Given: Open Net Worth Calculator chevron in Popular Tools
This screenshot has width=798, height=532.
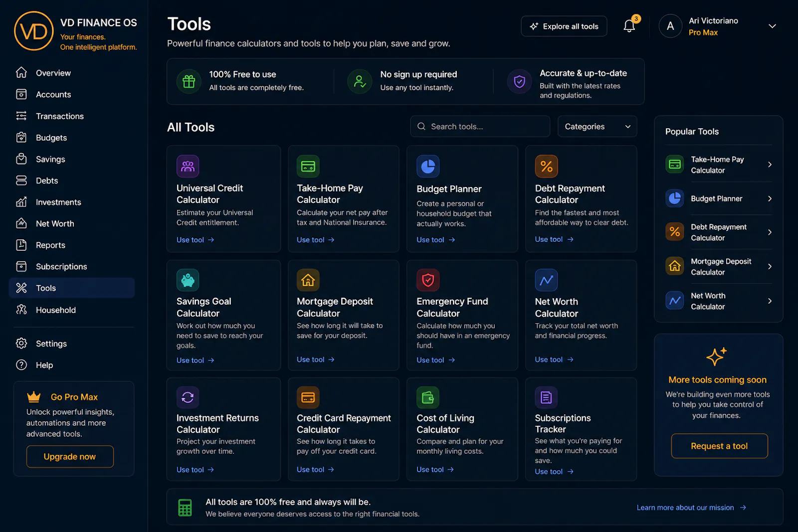Looking at the screenshot, I should pos(770,301).
